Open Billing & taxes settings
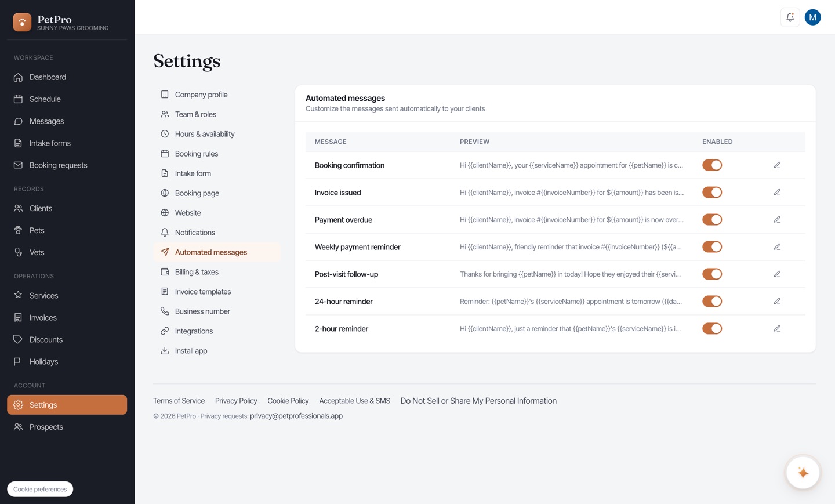 [217, 272]
